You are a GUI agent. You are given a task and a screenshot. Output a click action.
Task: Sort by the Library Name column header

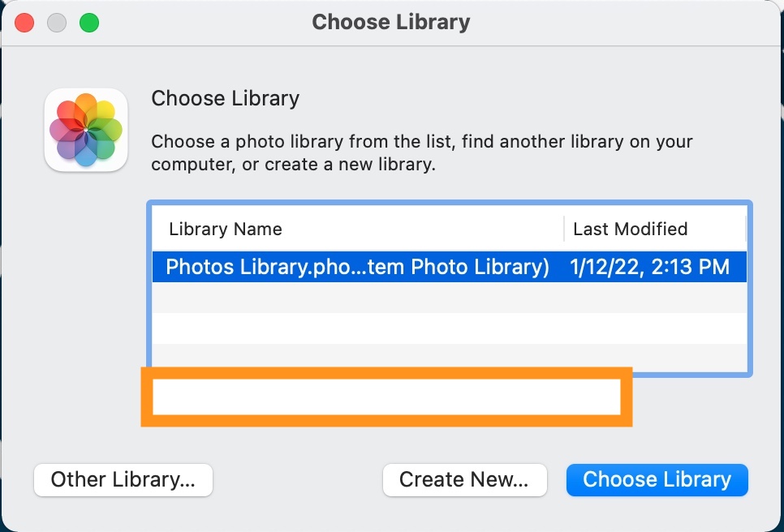coord(226,229)
